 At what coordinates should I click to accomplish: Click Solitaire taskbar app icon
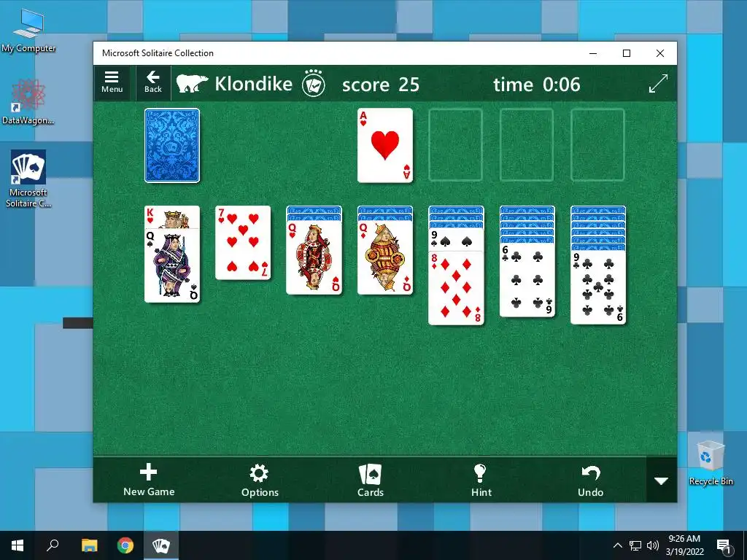pos(161,545)
